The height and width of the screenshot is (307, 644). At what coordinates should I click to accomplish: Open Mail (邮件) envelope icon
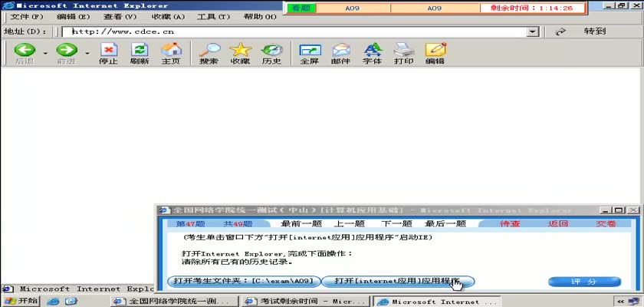341,50
